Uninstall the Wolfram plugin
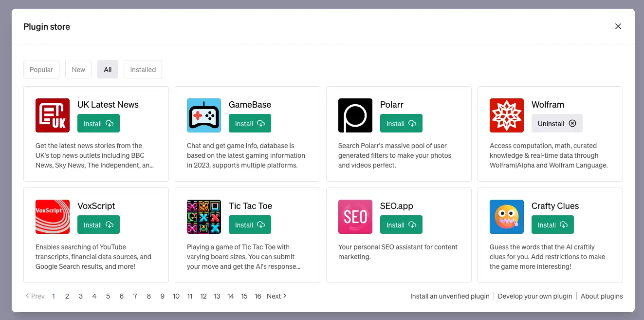 click(x=557, y=123)
